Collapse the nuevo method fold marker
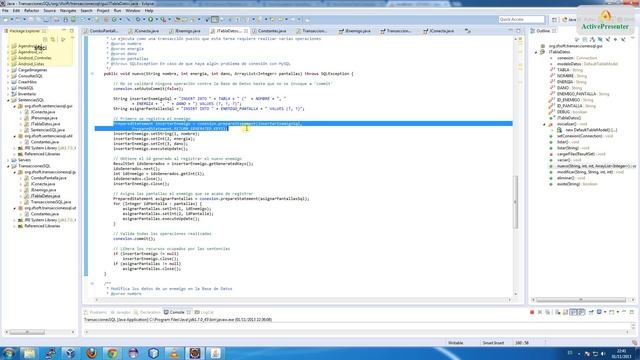The image size is (640, 360). (x=92, y=74)
